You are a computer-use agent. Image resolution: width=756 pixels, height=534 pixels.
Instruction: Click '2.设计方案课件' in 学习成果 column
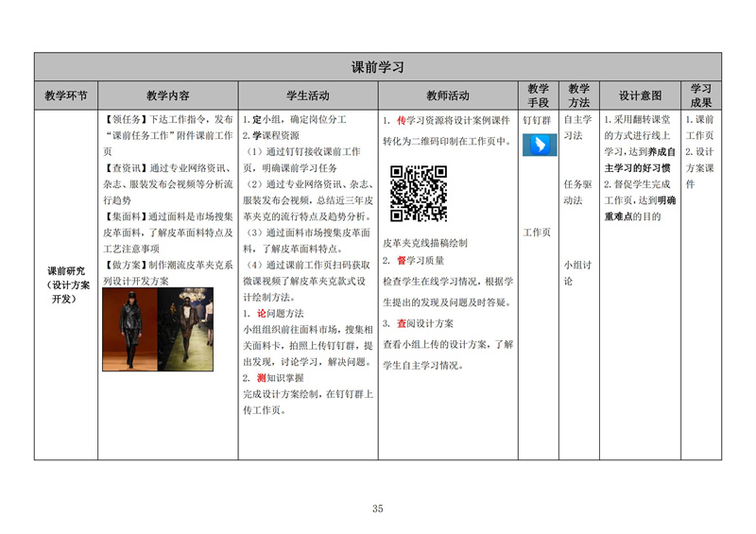pos(699,168)
